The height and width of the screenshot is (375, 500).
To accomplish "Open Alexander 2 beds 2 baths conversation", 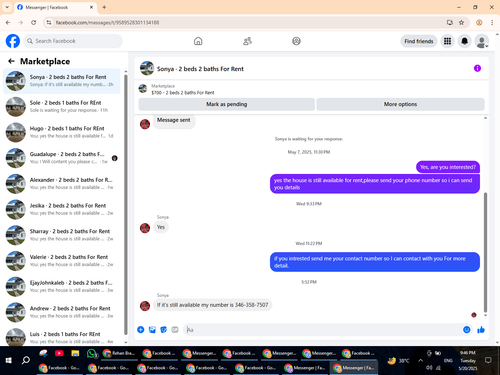I will 62,184.
